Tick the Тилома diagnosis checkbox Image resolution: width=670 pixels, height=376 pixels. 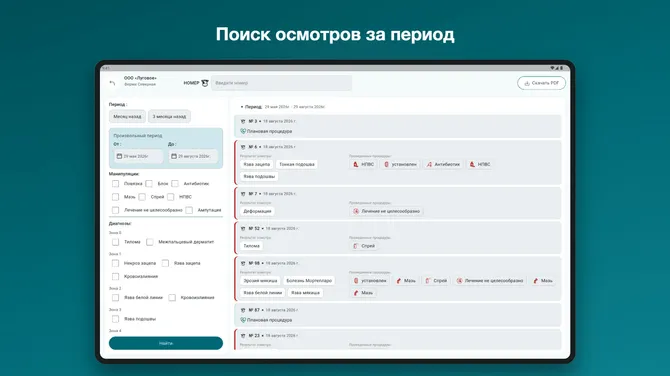tap(115, 242)
